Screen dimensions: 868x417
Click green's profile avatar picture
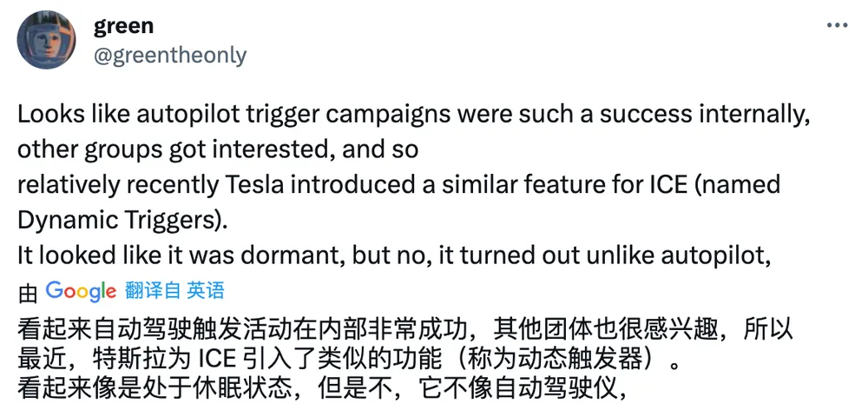coord(46,40)
